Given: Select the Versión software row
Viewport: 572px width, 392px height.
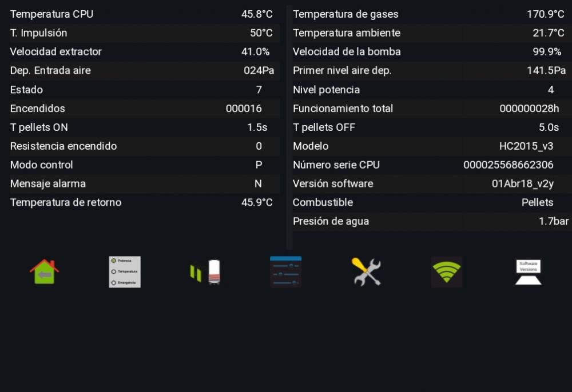Looking at the screenshot, I should [432, 183].
